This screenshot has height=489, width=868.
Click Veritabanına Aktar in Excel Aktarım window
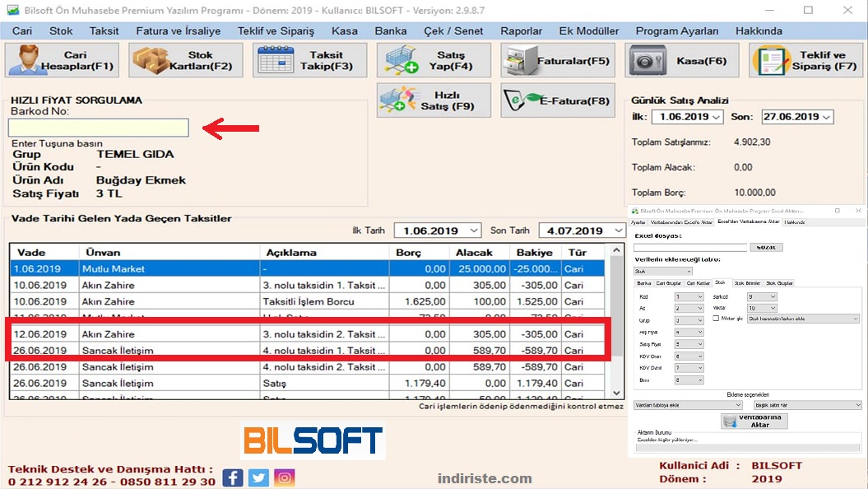[754, 421]
